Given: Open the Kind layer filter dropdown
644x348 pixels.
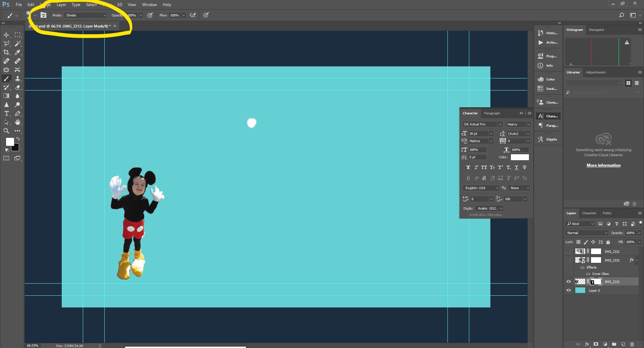Looking at the screenshot, I should 580,224.
